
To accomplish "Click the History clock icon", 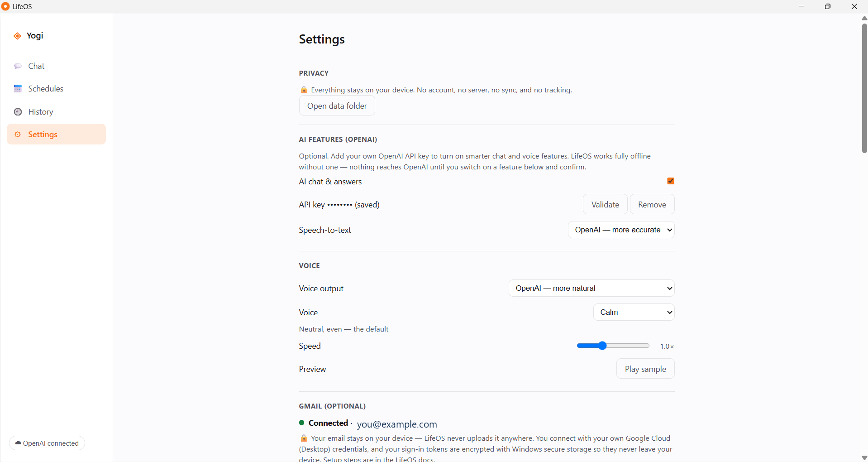I will point(18,112).
